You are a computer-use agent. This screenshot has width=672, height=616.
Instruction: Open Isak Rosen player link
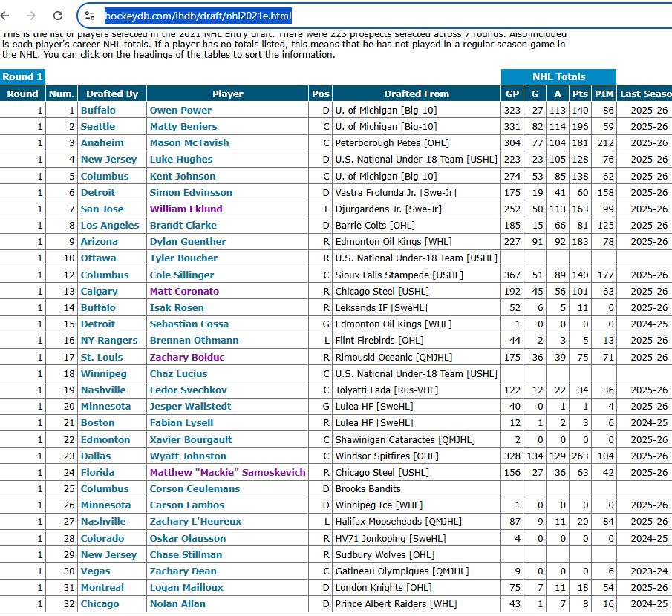(177, 307)
